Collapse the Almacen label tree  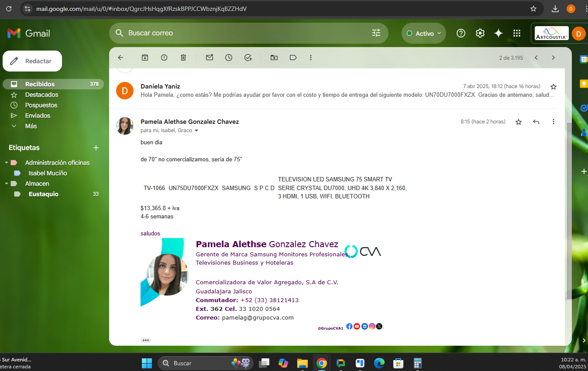coord(7,184)
